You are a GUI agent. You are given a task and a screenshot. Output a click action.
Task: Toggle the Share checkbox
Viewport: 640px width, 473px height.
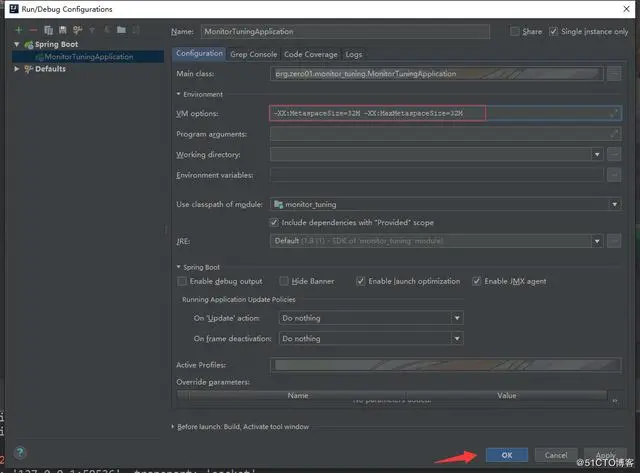click(515, 31)
